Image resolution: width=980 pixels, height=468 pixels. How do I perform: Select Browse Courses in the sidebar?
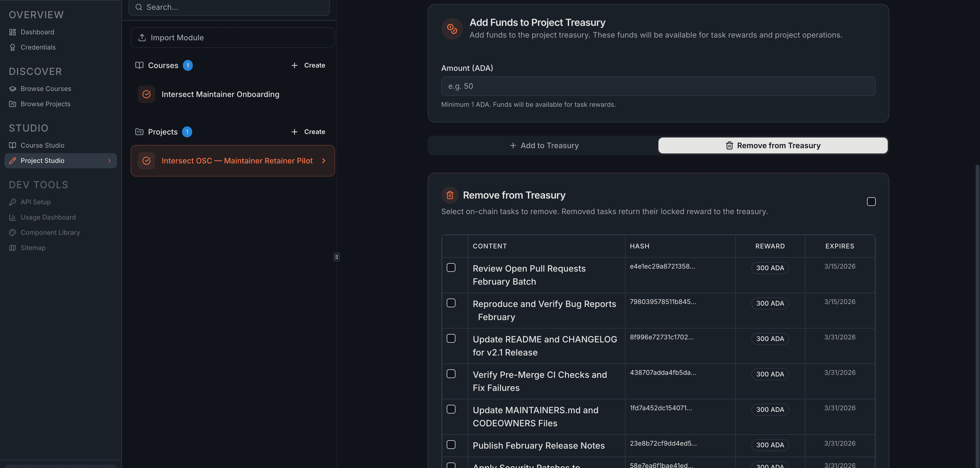pos(46,88)
